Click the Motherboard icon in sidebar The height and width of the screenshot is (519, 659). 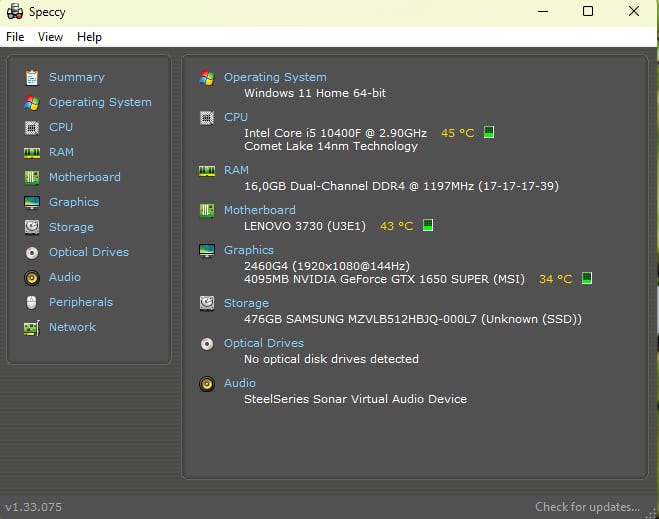coord(32,177)
